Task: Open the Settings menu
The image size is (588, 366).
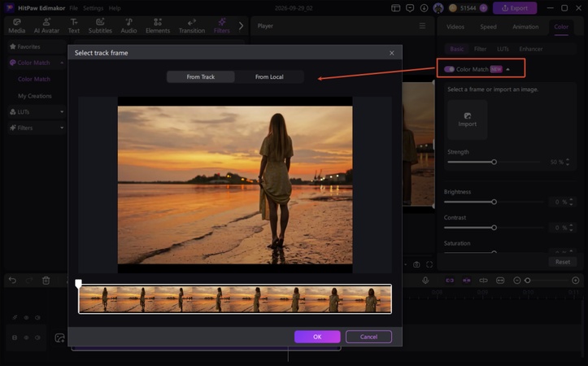Action: point(93,8)
